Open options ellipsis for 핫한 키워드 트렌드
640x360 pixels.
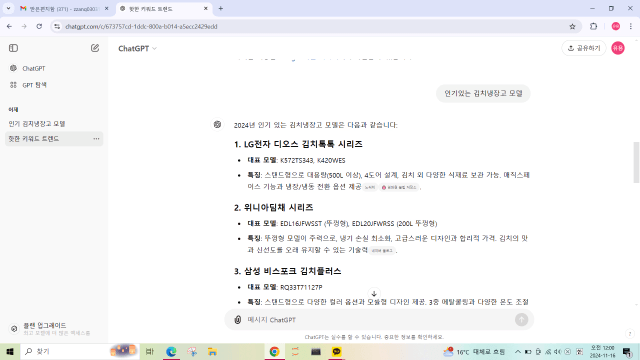[96, 139]
